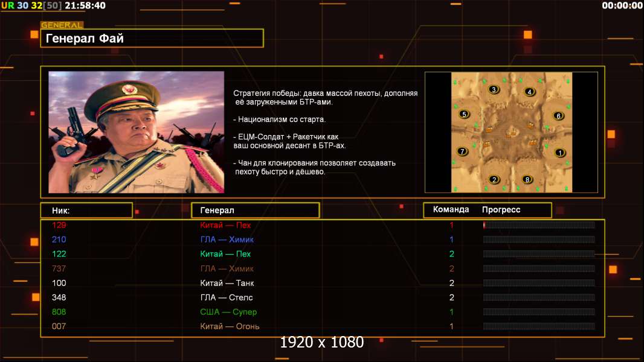Select start position 8 on the map
Screen dimensions: 644x362
[x=527, y=179]
